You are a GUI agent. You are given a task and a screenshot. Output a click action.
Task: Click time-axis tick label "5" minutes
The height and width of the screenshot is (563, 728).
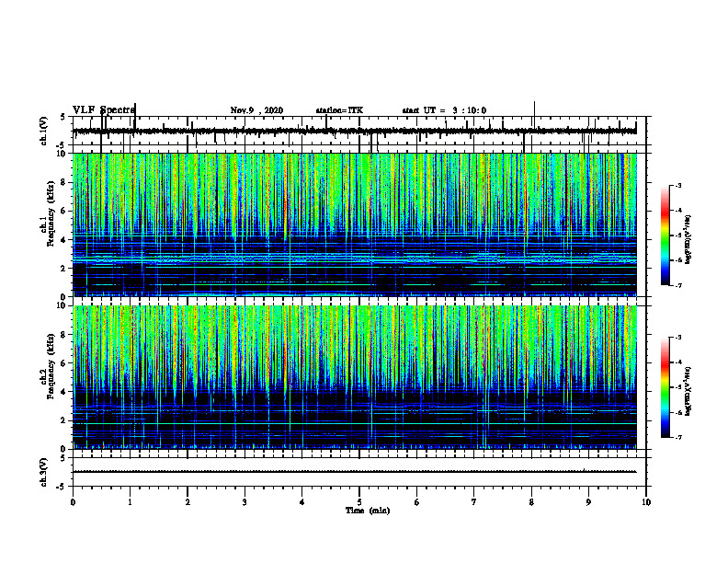(359, 502)
